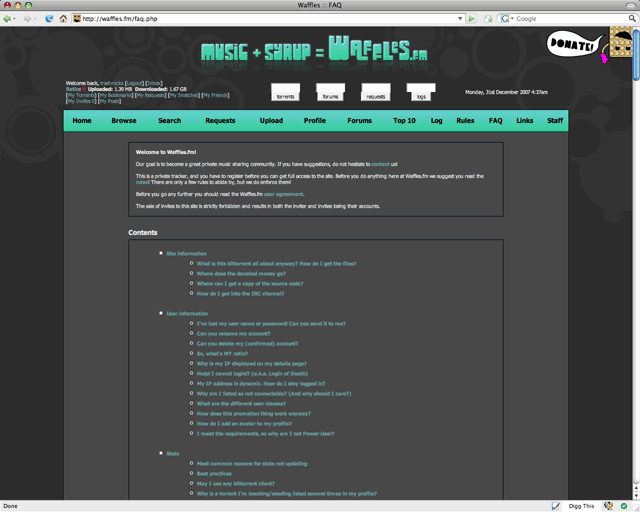This screenshot has width=640, height=512.
Task: Jump to the User Information section
Action: tap(187, 314)
